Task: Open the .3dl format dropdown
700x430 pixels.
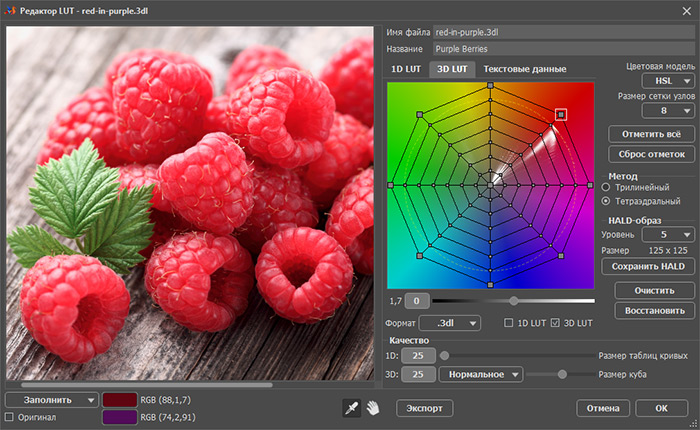Action: (x=450, y=323)
